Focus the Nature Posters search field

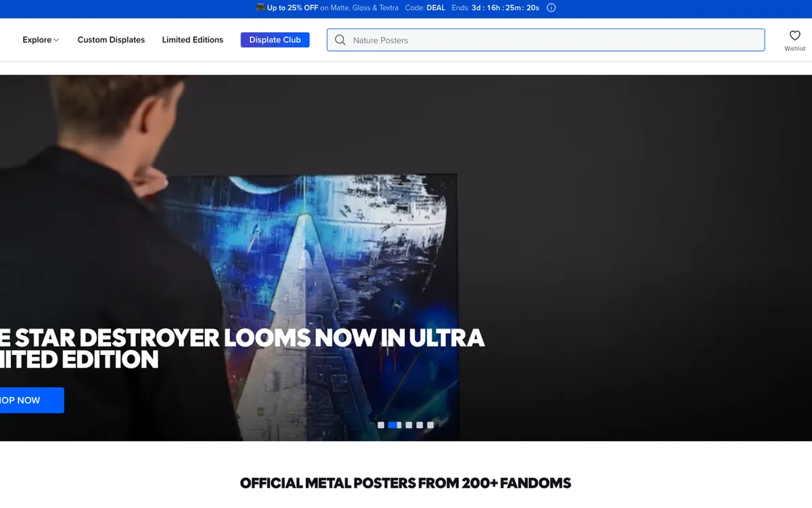[x=545, y=40]
